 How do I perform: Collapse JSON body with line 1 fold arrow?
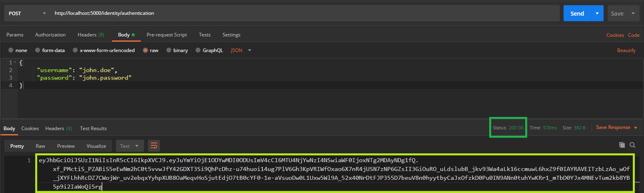pyautogui.click(x=15, y=62)
